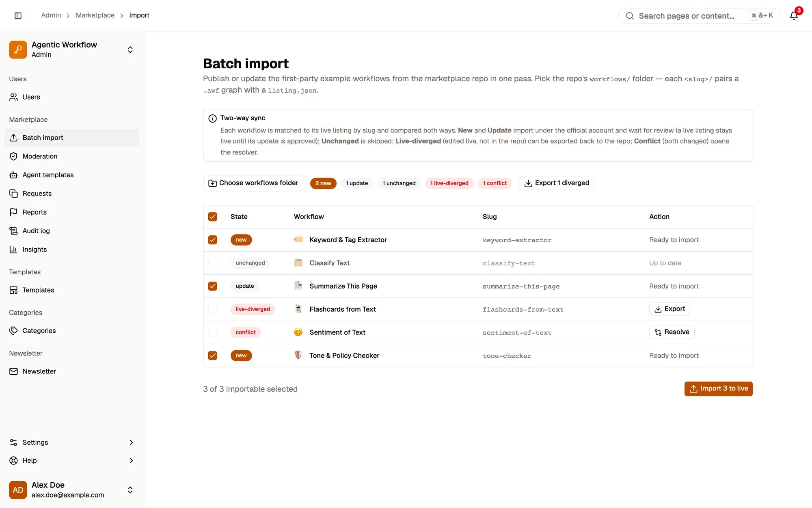This screenshot has height=508, width=812.
Task: Open the Agentic Workflow workspace switcher
Action: tap(130, 50)
